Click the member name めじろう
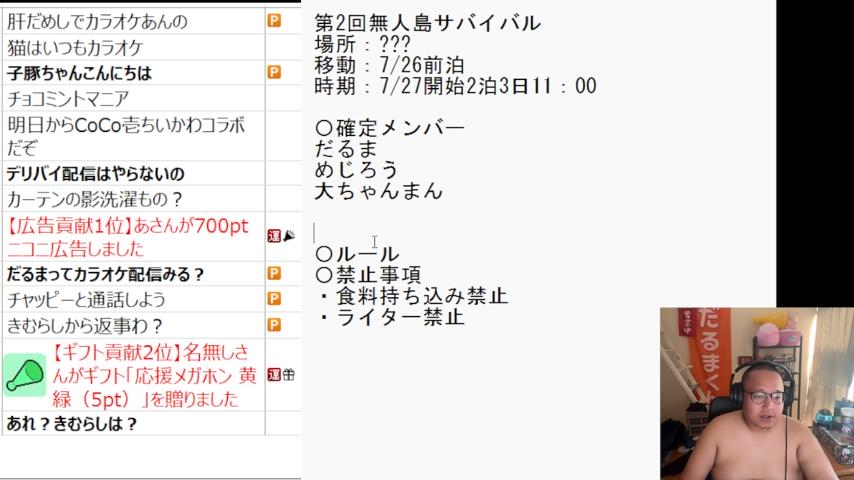 tap(357, 169)
